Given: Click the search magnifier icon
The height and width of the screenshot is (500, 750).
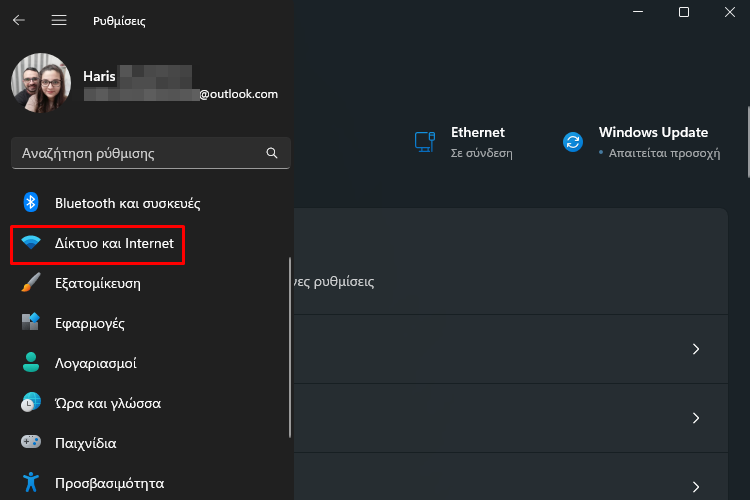Looking at the screenshot, I should [272, 153].
